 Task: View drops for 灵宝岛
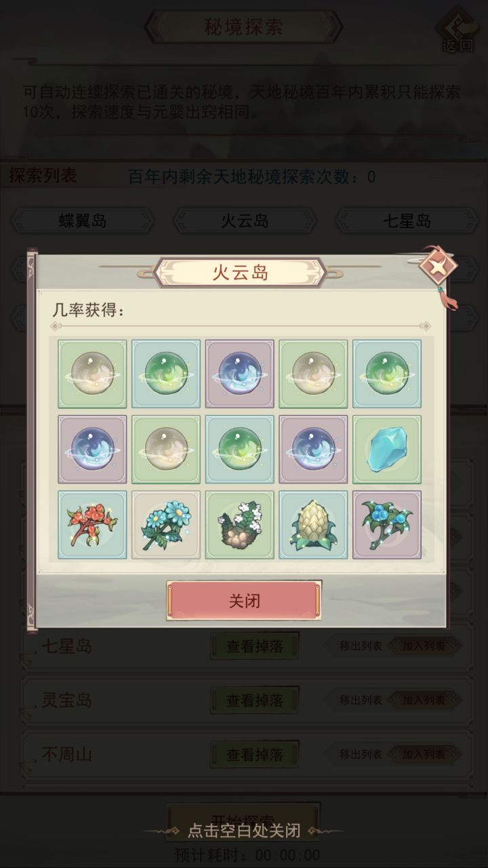255,700
